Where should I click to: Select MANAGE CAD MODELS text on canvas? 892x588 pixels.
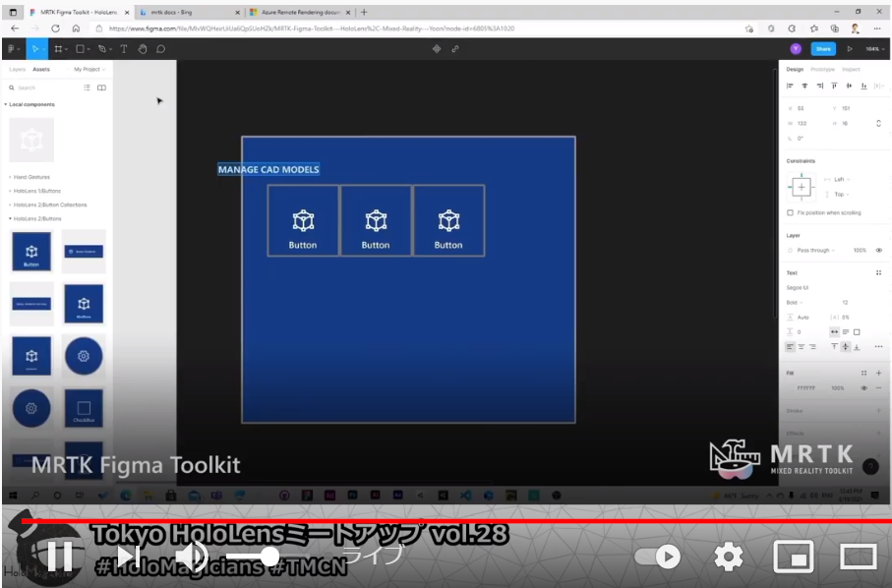pos(268,169)
